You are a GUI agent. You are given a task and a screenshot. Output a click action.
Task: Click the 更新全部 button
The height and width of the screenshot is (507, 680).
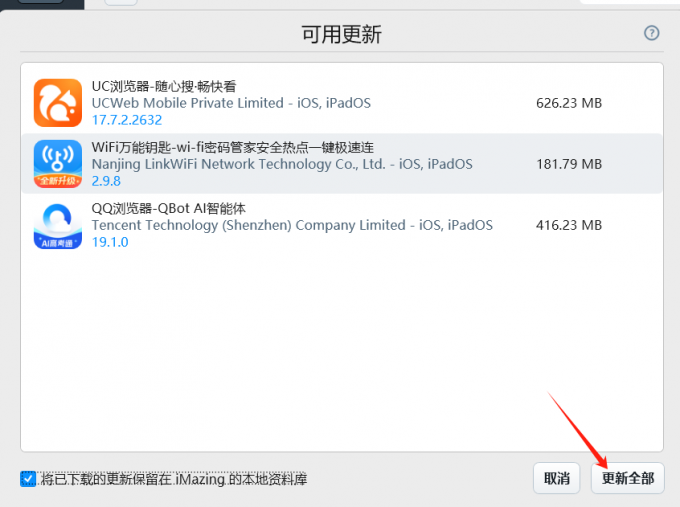(x=628, y=478)
